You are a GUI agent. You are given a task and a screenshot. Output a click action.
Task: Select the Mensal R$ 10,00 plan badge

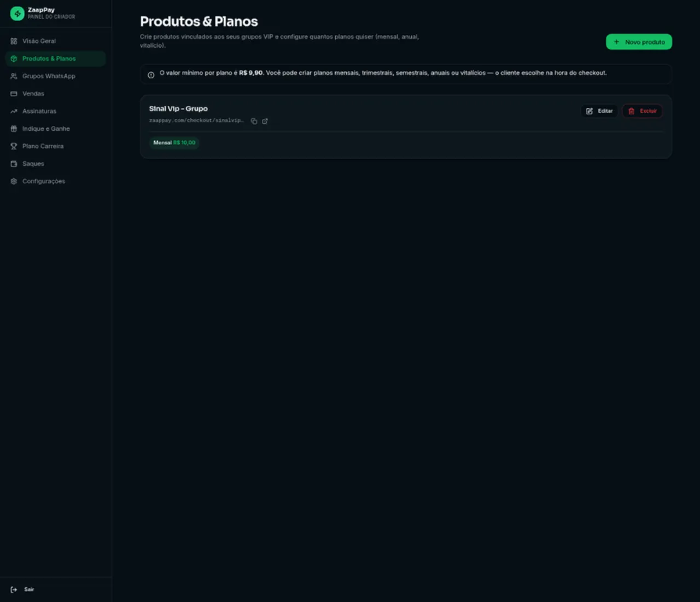pyautogui.click(x=174, y=143)
